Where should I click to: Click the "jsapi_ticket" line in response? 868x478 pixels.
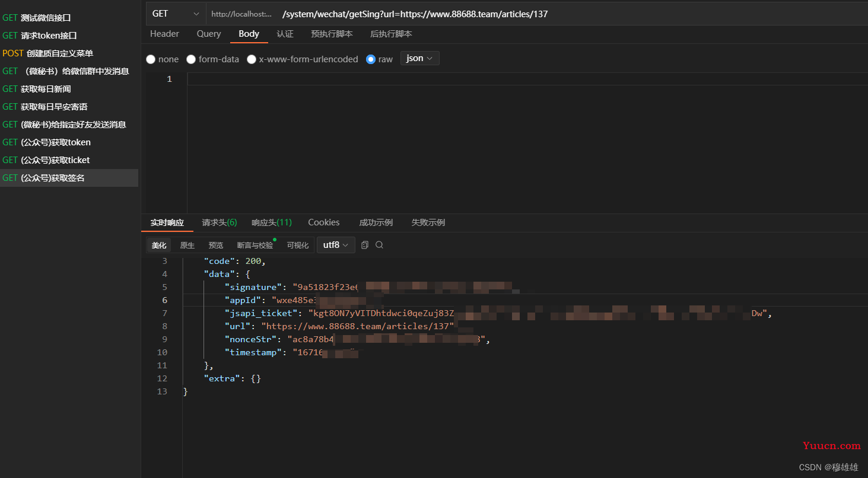pos(498,313)
